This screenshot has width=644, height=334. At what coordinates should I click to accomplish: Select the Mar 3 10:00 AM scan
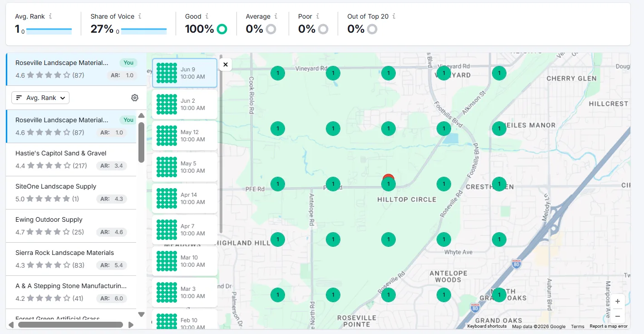point(185,293)
